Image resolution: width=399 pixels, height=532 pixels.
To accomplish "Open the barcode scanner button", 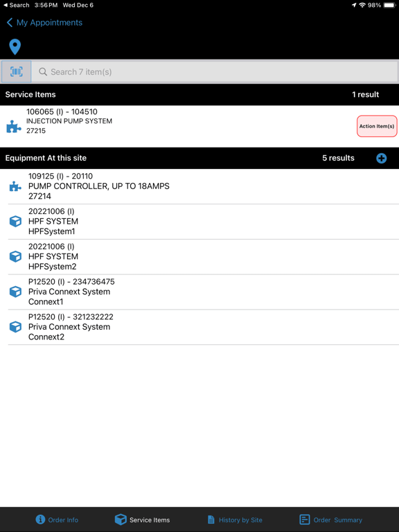I will tap(17, 71).
